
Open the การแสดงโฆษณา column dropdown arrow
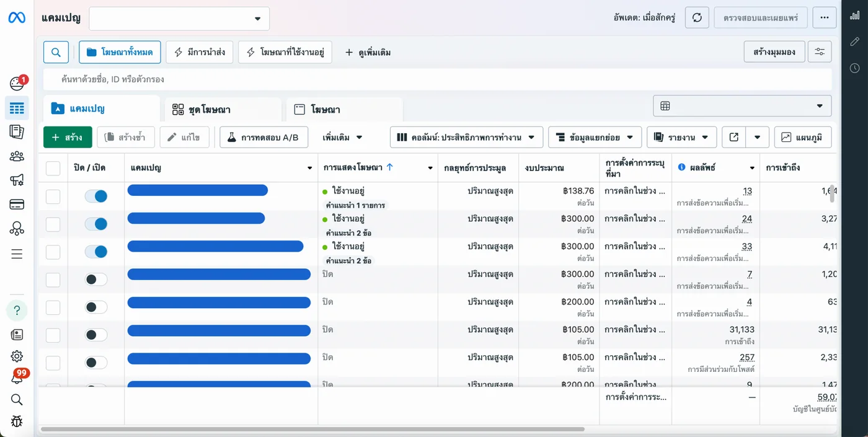click(x=430, y=168)
